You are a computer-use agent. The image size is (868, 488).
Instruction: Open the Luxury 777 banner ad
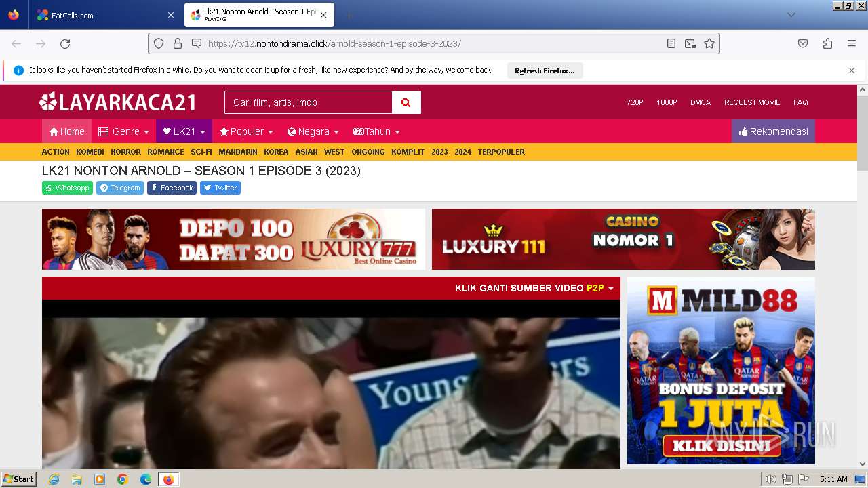(x=233, y=239)
